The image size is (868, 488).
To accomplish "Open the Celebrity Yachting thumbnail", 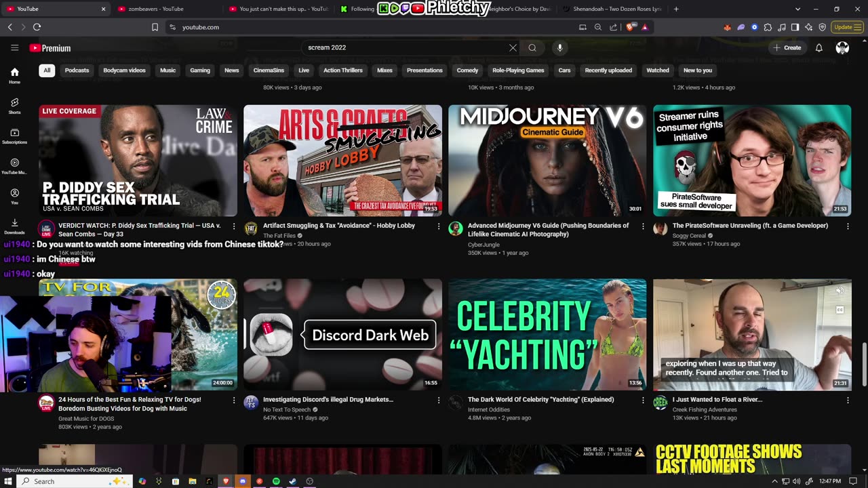I will (x=547, y=335).
